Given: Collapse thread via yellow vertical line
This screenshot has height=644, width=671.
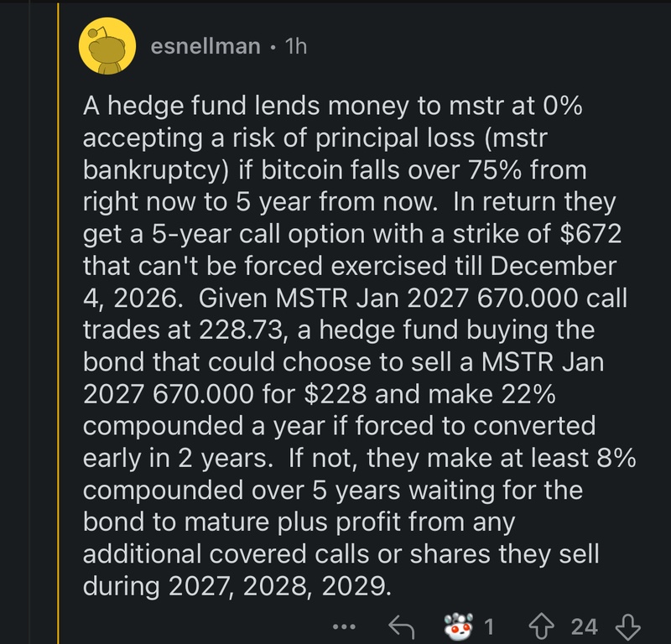Looking at the screenshot, I should pos(58,322).
